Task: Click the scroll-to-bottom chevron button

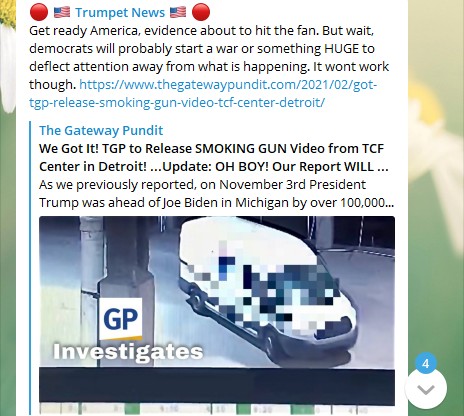Action: pos(426,388)
